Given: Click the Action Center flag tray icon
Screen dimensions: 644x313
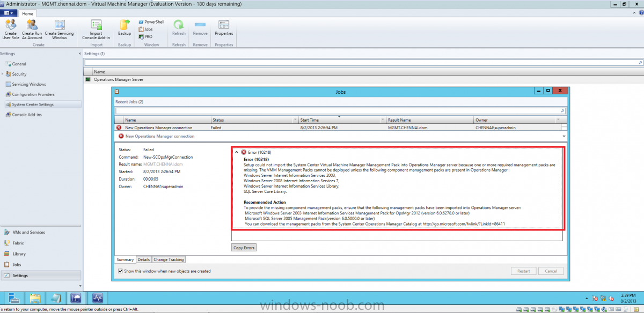Looking at the screenshot, I should (x=595, y=298).
